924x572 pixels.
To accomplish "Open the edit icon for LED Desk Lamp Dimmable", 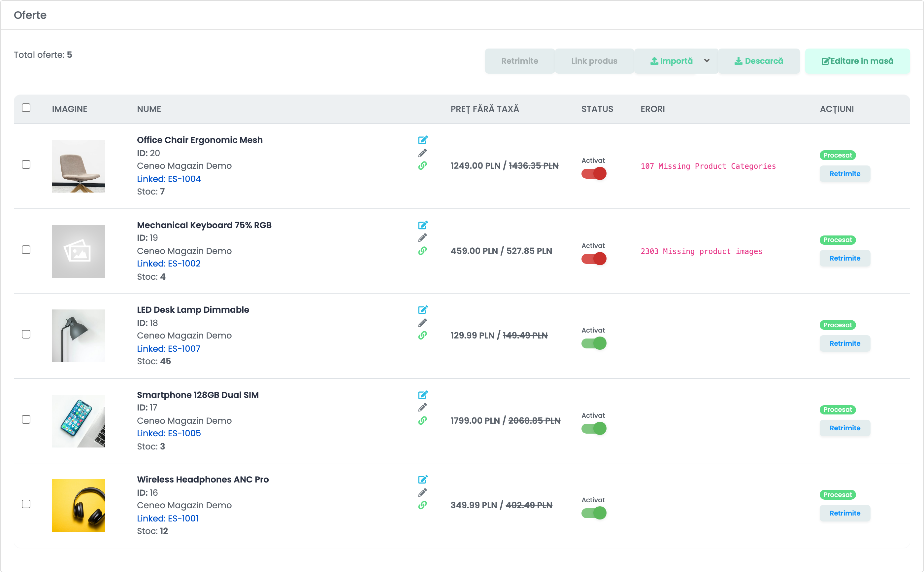I will point(422,310).
